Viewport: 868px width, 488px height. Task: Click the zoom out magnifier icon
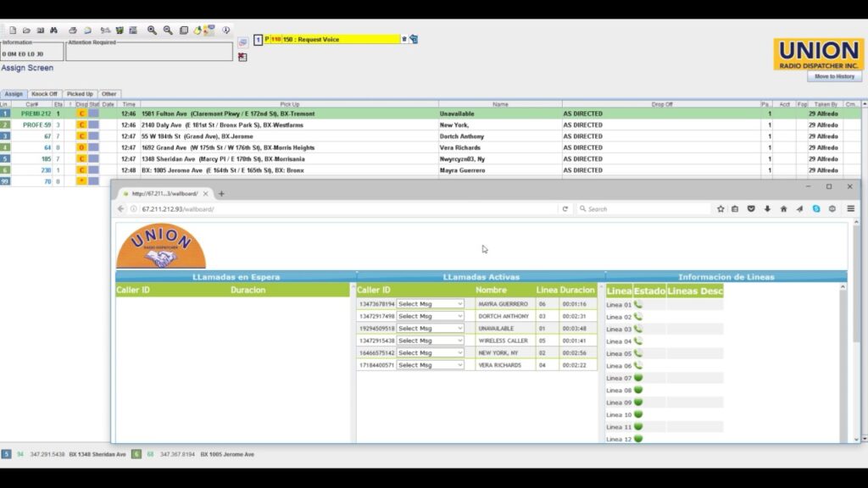coord(168,30)
